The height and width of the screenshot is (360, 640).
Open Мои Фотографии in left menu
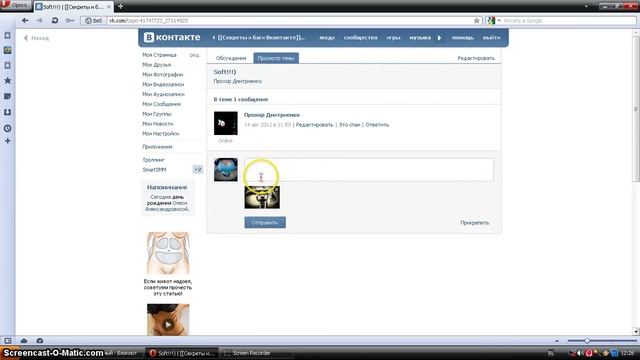[x=162, y=74]
